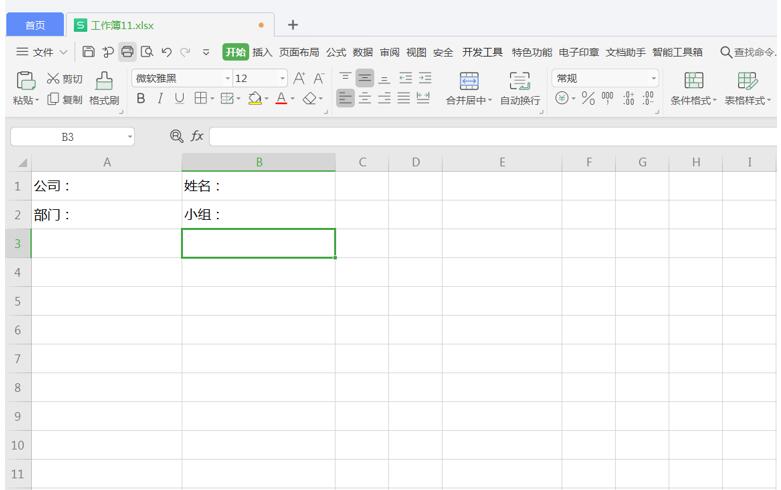Switch to the 页面布局 ribbon tab
This screenshot has width=781, height=490.
click(299, 52)
